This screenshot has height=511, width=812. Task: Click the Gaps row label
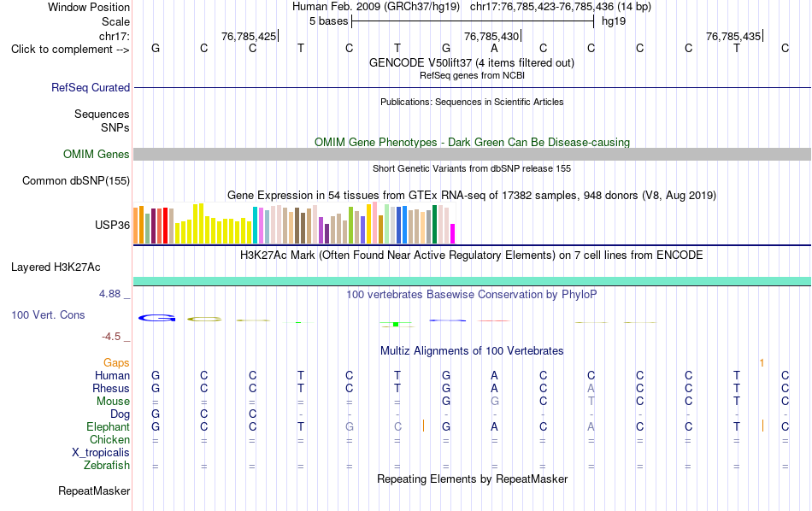(x=116, y=363)
